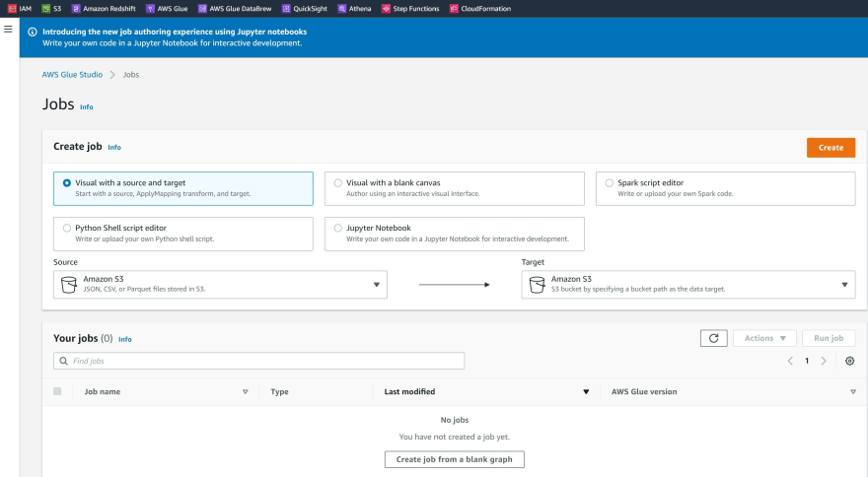
Task: Select Visual with a blank canvas option
Action: (455, 188)
